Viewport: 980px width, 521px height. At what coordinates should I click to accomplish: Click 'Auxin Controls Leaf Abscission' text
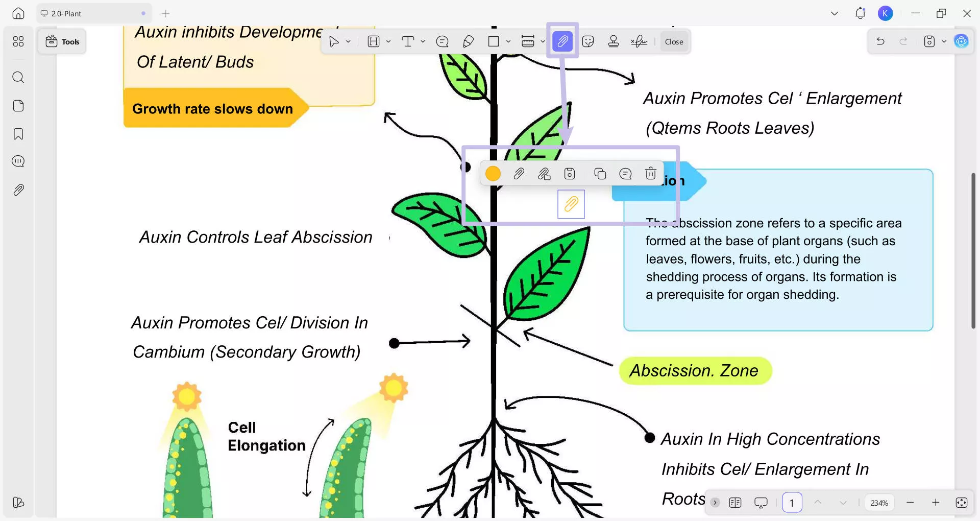coord(256,237)
